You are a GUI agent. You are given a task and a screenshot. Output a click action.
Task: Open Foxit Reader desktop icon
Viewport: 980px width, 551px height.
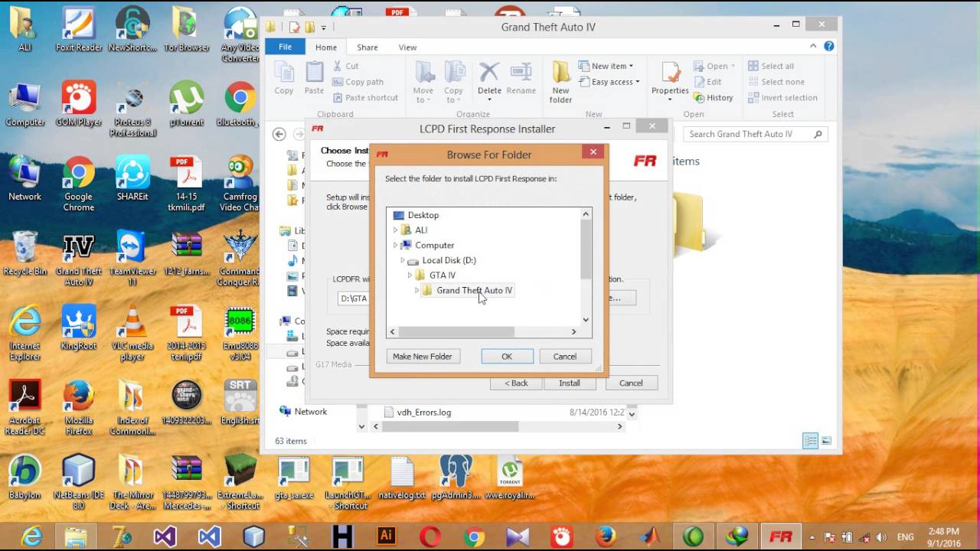click(x=79, y=31)
